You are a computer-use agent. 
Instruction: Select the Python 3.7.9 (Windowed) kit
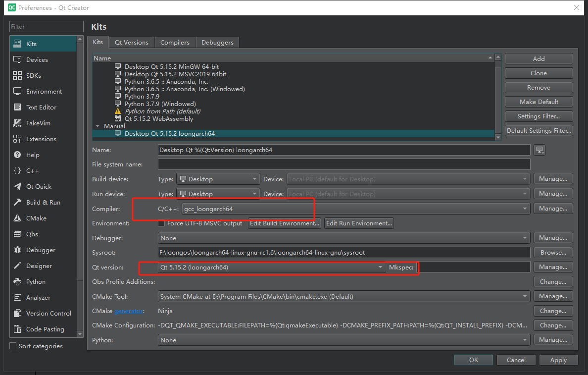[x=160, y=104]
